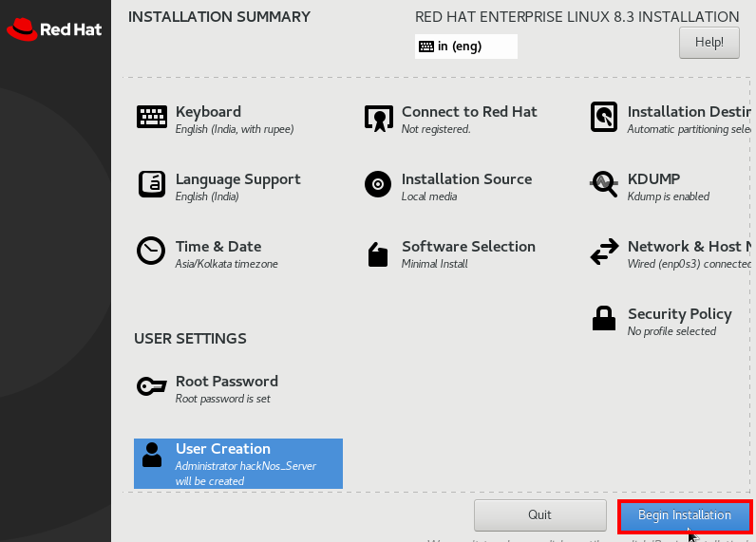Image resolution: width=756 pixels, height=542 pixels.
Task: Click 'Minimal Install' status text
Action: 434,264
